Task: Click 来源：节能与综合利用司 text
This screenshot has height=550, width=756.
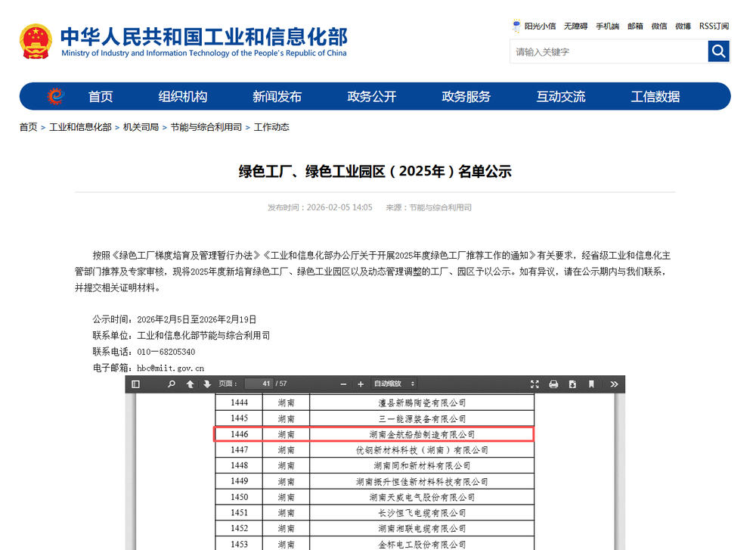Action: pyautogui.click(x=429, y=207)
